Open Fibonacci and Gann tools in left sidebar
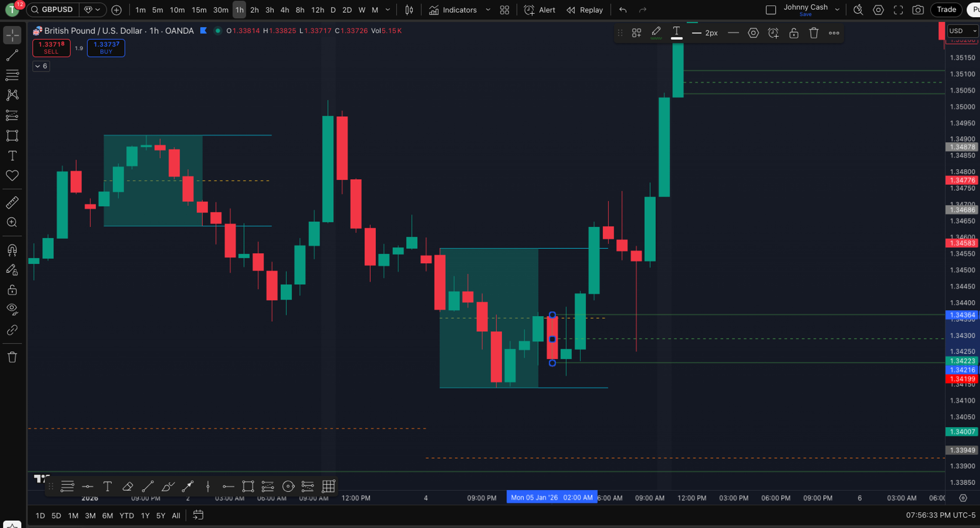Screen dimensions: 980x528 coord(12,75)
